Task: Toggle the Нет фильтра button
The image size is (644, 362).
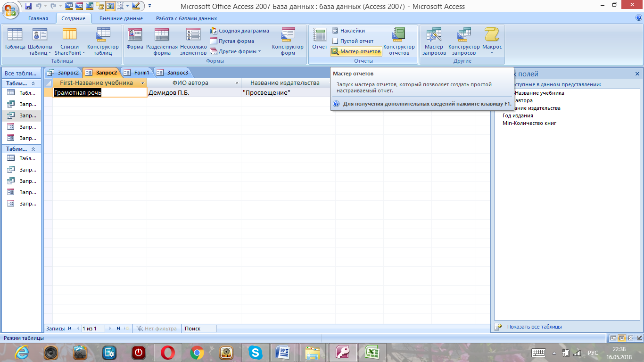Action: [x=157, y=329]
